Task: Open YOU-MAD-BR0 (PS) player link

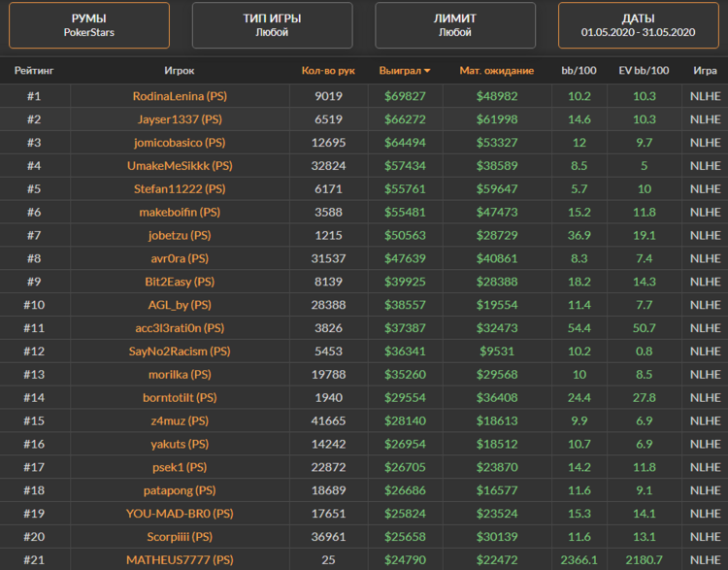Action: 180,514
